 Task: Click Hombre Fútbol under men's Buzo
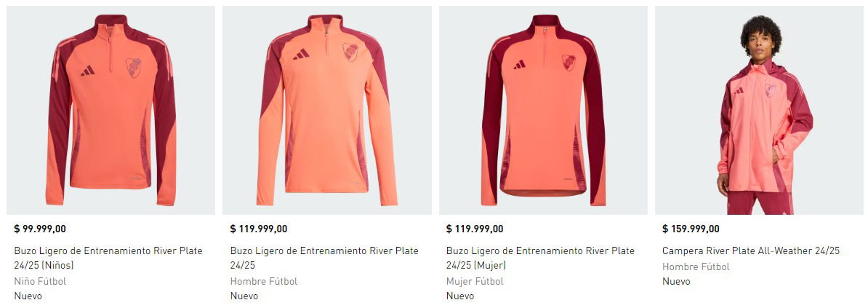point(263,281)
